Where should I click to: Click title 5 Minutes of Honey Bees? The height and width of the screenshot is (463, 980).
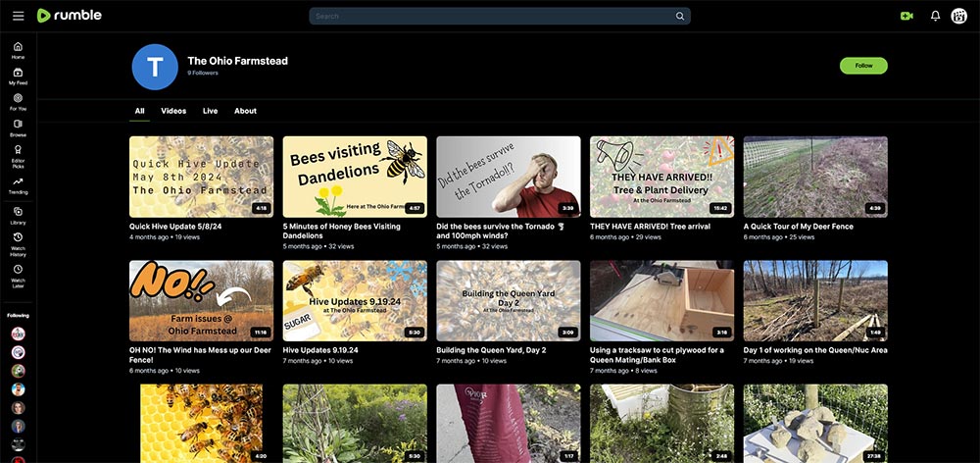pyautogui.click(x=342, y=231)
